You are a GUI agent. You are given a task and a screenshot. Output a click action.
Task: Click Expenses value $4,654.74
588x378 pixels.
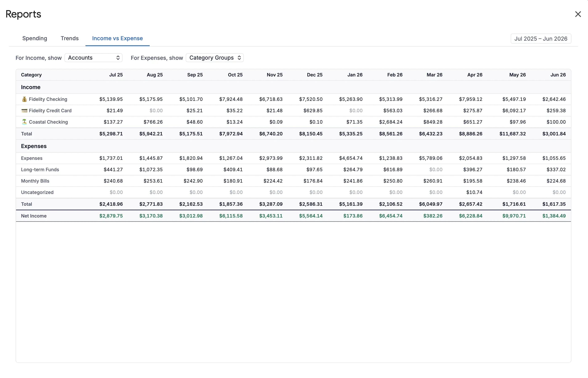[351, 158]
